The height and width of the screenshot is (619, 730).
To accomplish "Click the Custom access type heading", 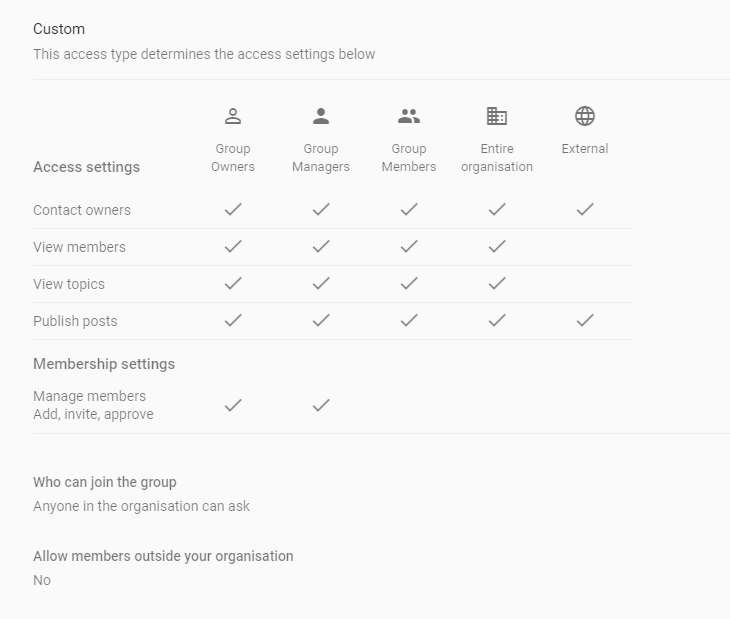I will (x=59, y=29).
